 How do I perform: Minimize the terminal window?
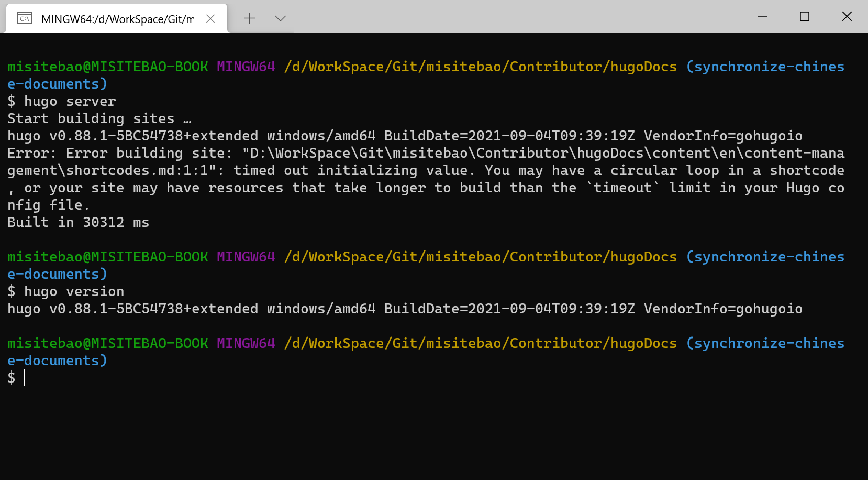tap(762, 16)
